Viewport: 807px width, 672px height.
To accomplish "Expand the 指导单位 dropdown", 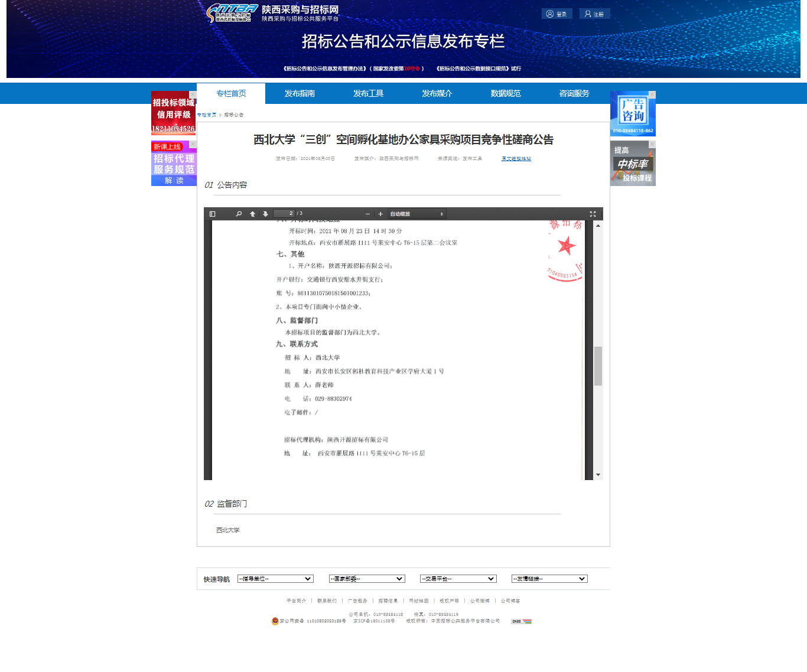I will [275, 579].
